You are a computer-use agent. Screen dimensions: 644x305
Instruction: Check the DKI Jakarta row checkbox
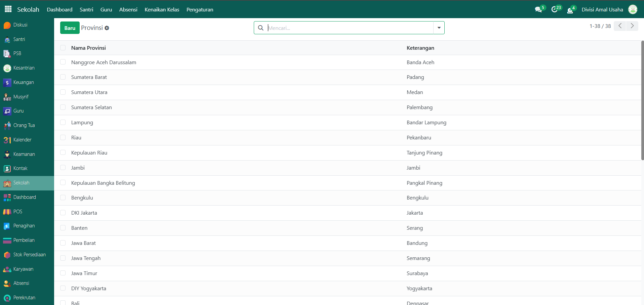coord(63,213)
